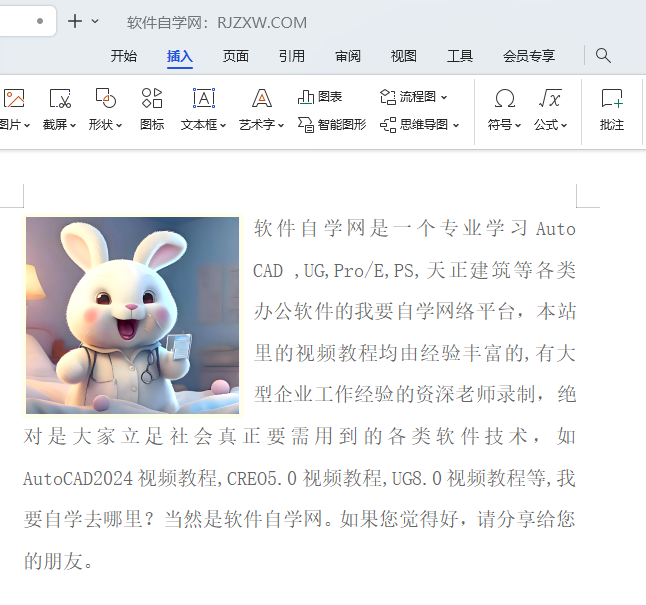646x605 pixels.
Task: Click the search magnifier icon
Action: coord(603,55)
